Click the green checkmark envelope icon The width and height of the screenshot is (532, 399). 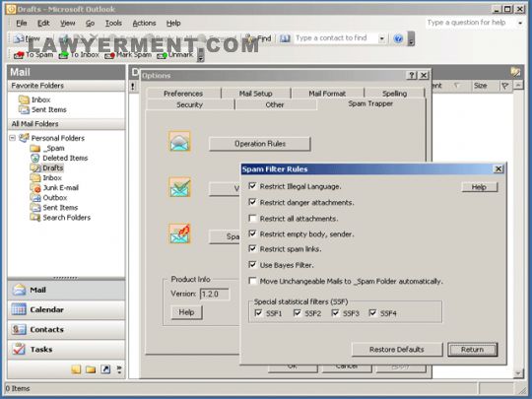(180, 187)
